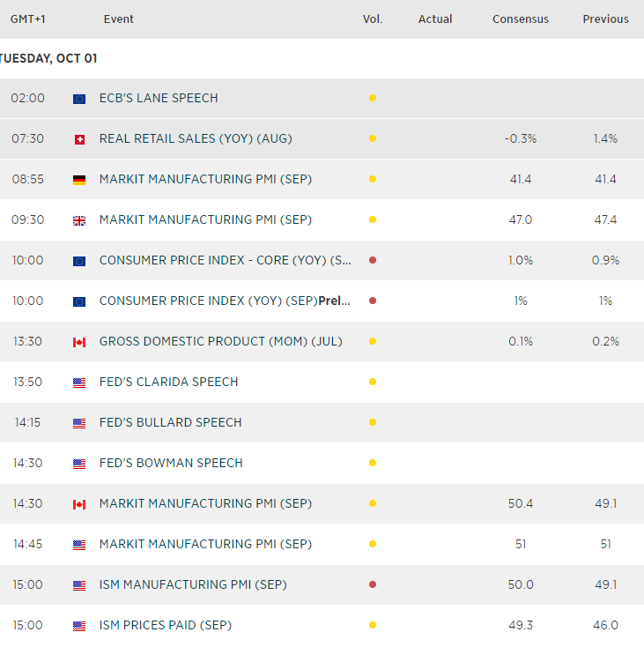Click the Canadian flag in the 14:30 Markit PMI row

(79, 504)
